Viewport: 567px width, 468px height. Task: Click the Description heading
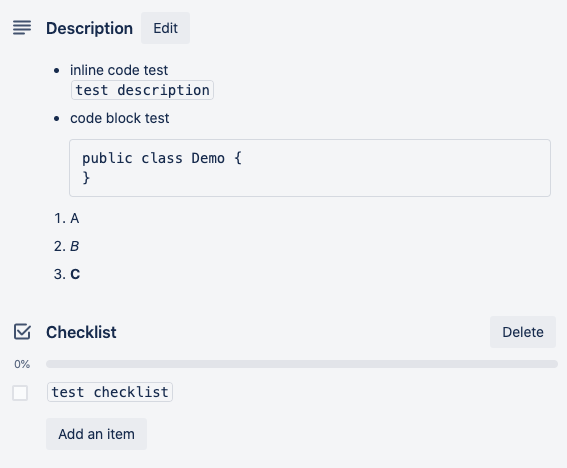point(89,28)
